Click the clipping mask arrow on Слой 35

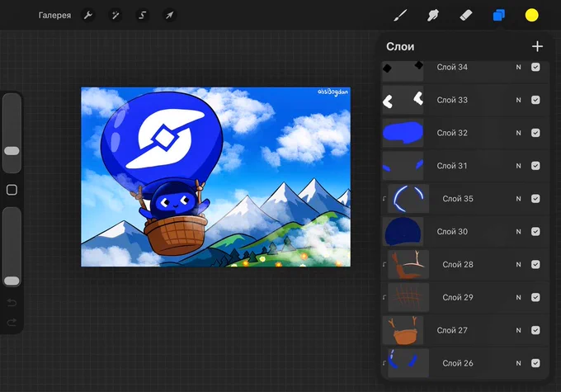coord(384,199)
